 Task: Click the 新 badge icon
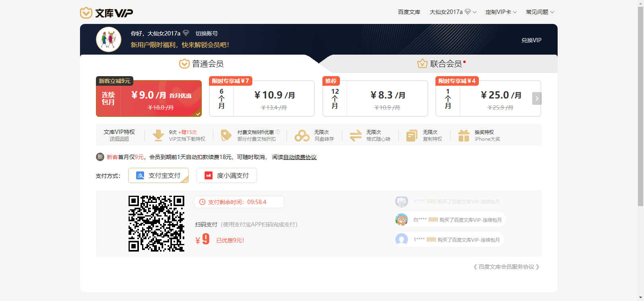pyautogui.click(x=100, y=157)
